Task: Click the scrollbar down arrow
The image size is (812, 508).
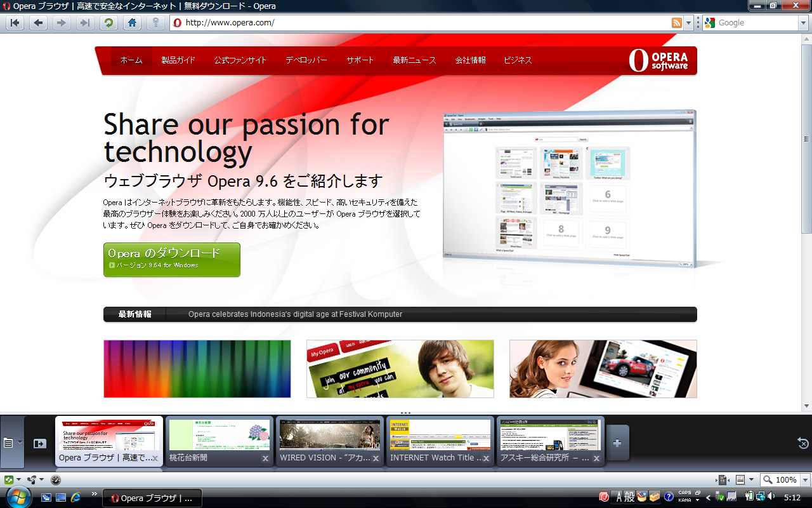Action: pyautogui.click(x=807, y=406)
